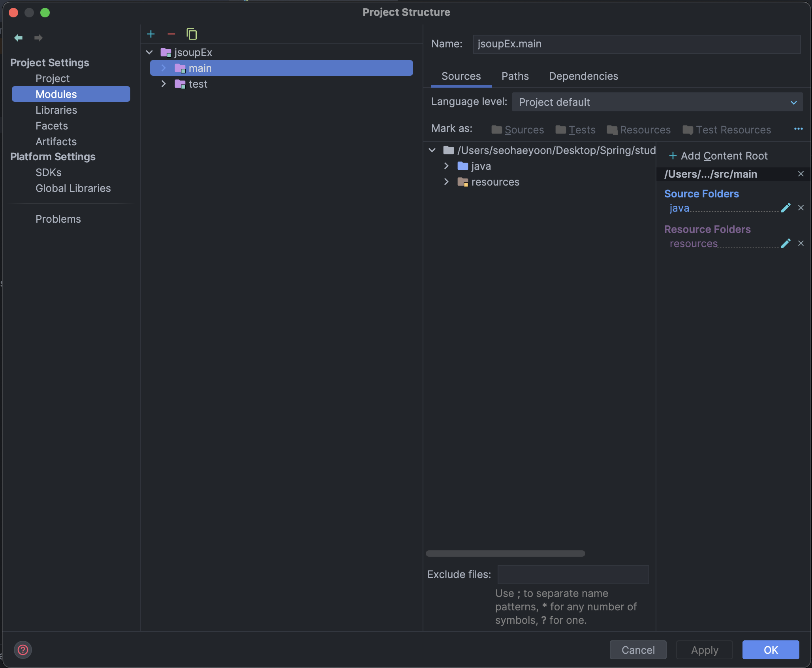Open more Mark as options ellipsis

click(x=798, y=129)
